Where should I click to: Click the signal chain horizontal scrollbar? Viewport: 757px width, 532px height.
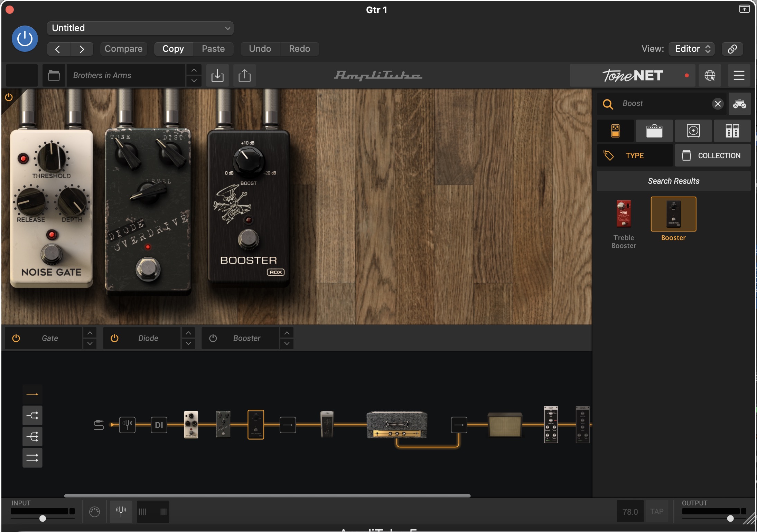coord(267,496)
